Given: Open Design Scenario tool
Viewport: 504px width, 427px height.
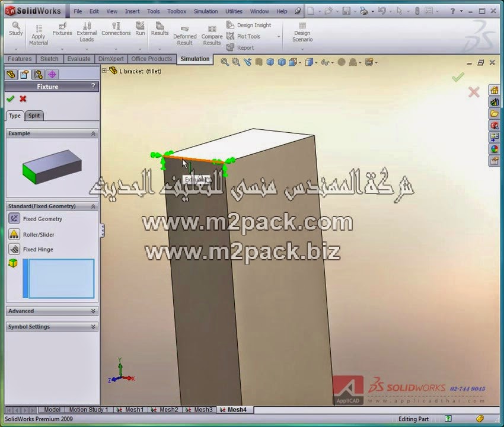Looking at the screenshot, I should [302, 32].
